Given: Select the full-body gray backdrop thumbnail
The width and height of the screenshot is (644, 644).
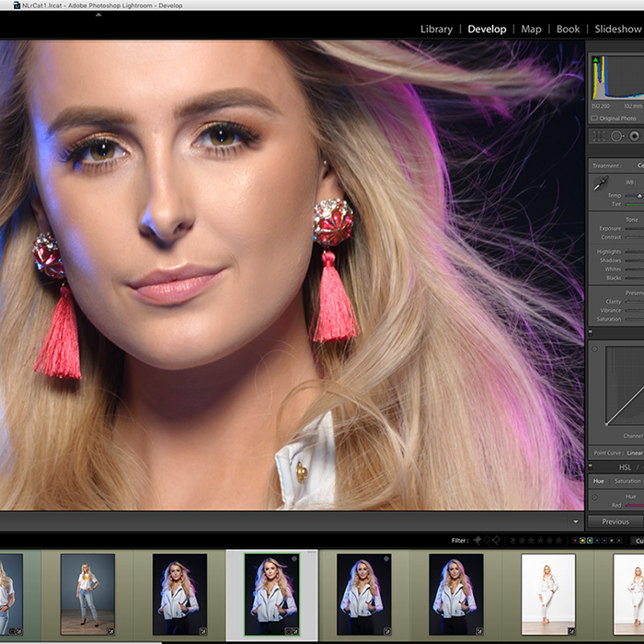Looking at the screenshot, I should (x=87, y=594).
